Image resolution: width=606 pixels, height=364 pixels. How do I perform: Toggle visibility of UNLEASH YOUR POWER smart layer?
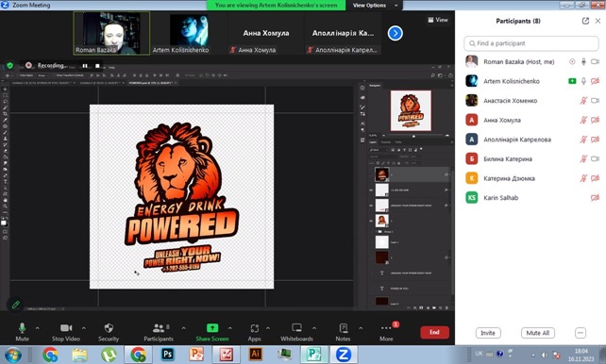click(371, 206)
